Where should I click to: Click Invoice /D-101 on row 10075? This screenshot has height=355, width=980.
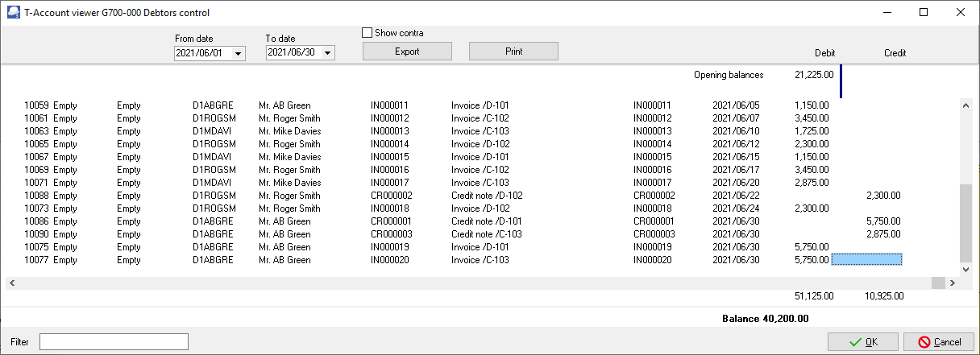point(480,247)
